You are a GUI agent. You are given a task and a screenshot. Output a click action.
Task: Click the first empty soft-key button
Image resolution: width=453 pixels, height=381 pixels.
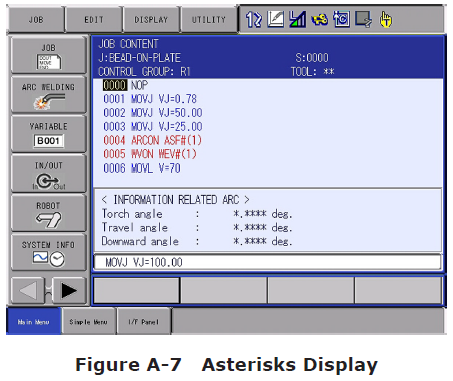tap(137, 290)
